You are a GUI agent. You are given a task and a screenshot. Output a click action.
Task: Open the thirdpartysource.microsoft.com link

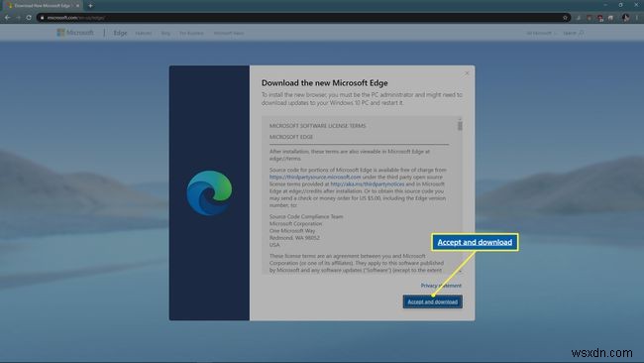[315, 177]
